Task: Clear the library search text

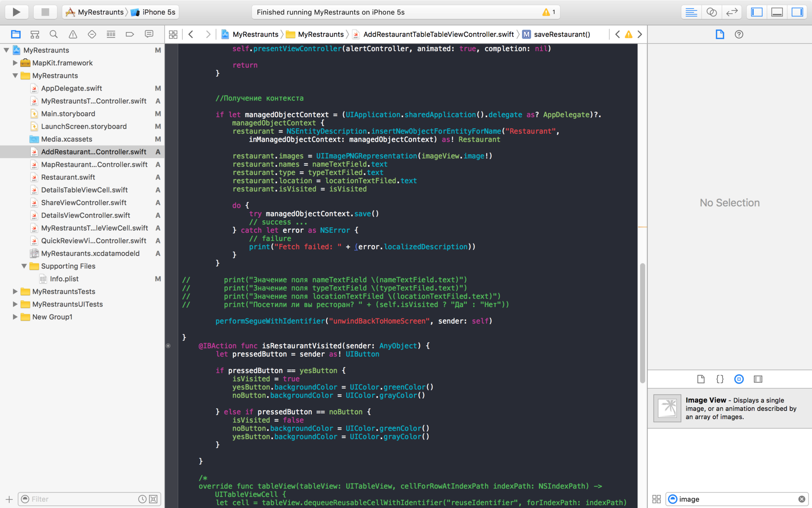Action: click(x=801, y=499)
